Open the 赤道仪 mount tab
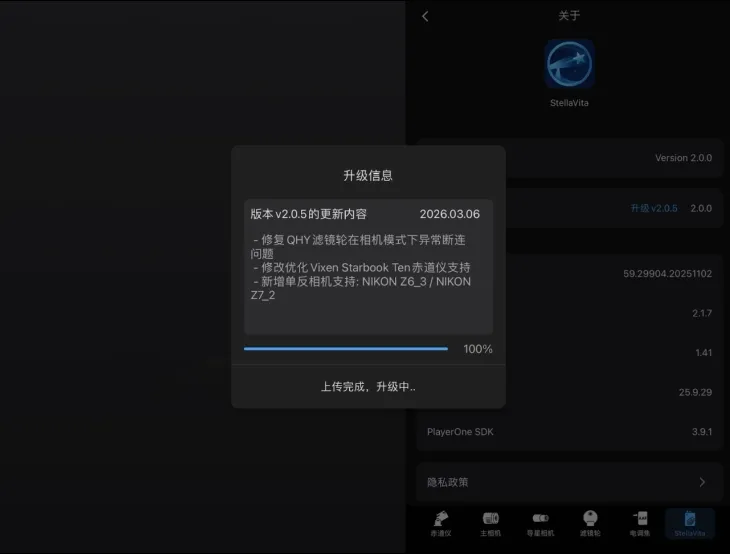 [x=441, y=524]
